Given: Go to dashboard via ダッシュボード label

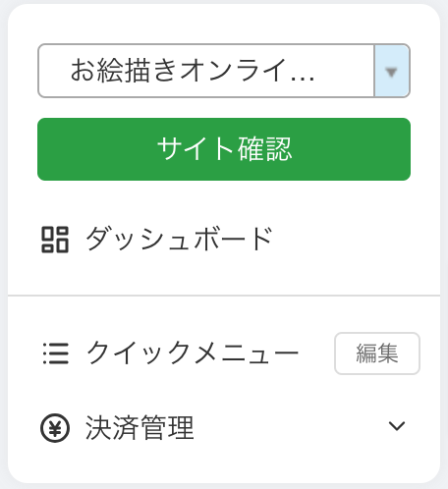Looking at the screenshot, I should (179, 239).
